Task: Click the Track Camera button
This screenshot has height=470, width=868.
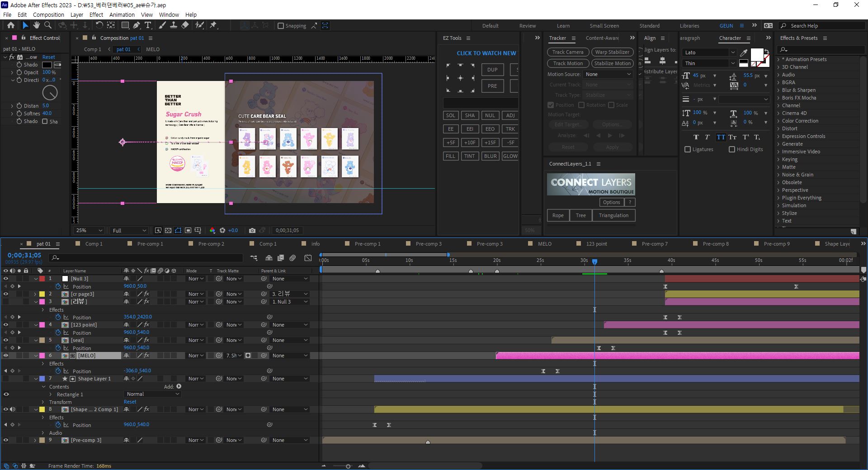Action: click(x=568, y=52)
